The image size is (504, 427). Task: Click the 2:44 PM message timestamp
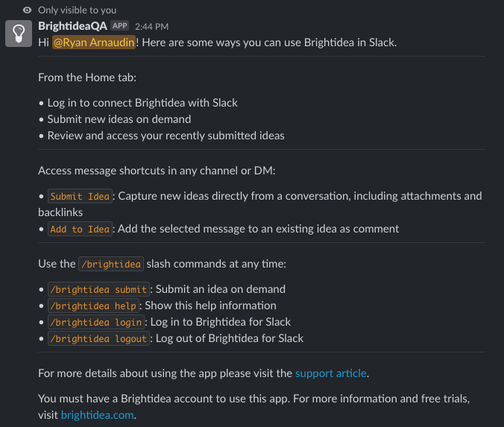151,27
